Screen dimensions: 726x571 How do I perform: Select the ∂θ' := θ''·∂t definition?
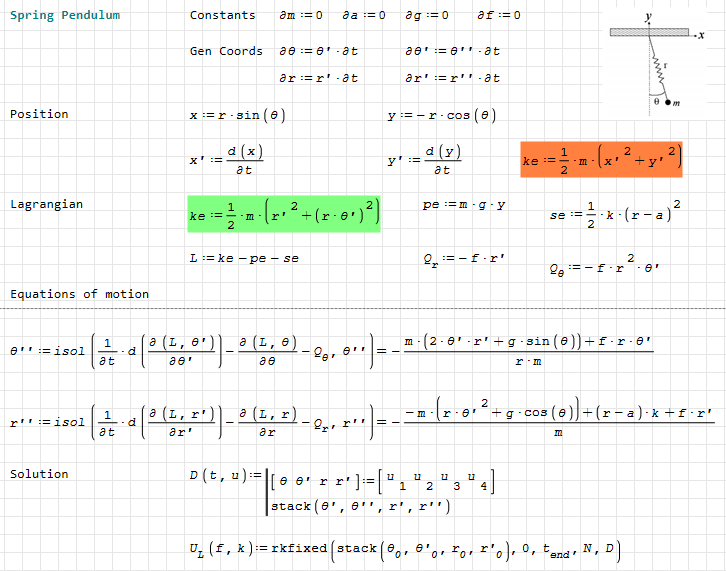[x=452, y=51]
